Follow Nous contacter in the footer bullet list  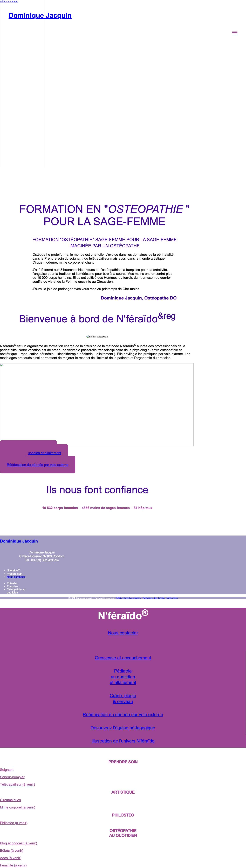16,577
